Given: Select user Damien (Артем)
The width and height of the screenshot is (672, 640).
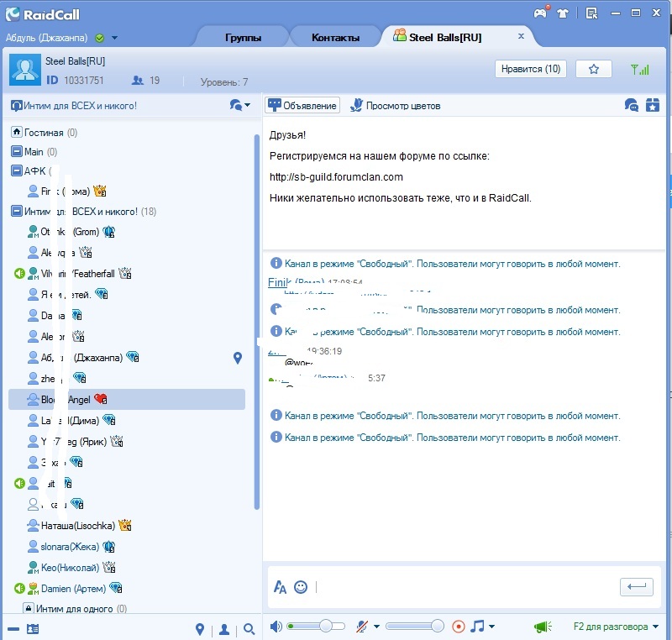Looking at the screenshot, I should [73, 589].
